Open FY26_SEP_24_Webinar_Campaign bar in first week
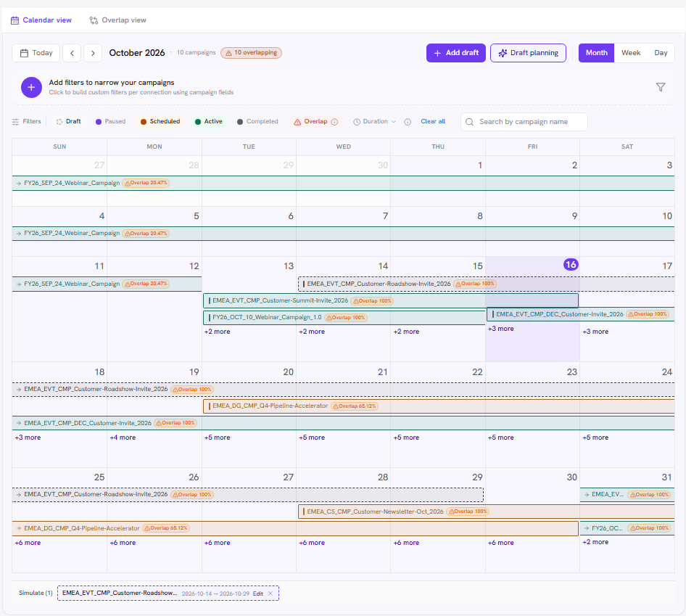The height and width of the screenshot is (616, 686). (x=344, y=183)
